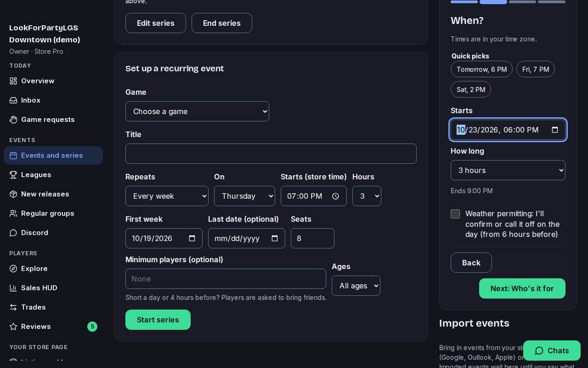Open the First week calendar picker icon
Viewport: 588px width, 368px height.
(192, 238)
